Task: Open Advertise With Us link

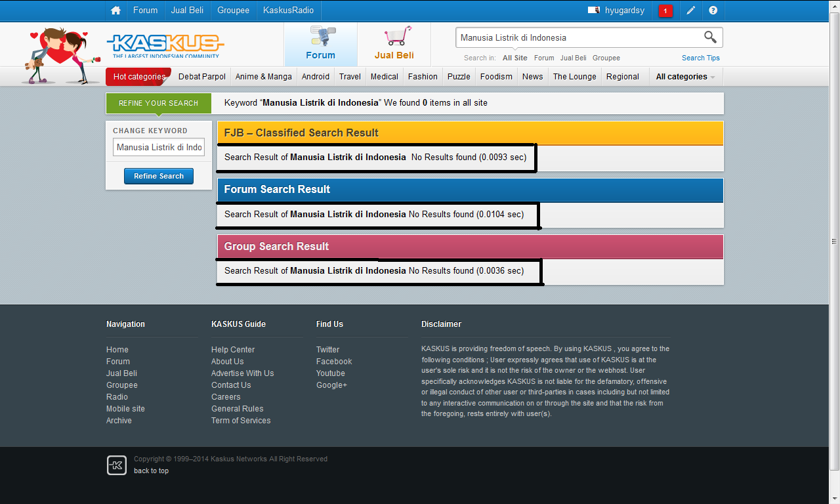Action: point(242,373)
